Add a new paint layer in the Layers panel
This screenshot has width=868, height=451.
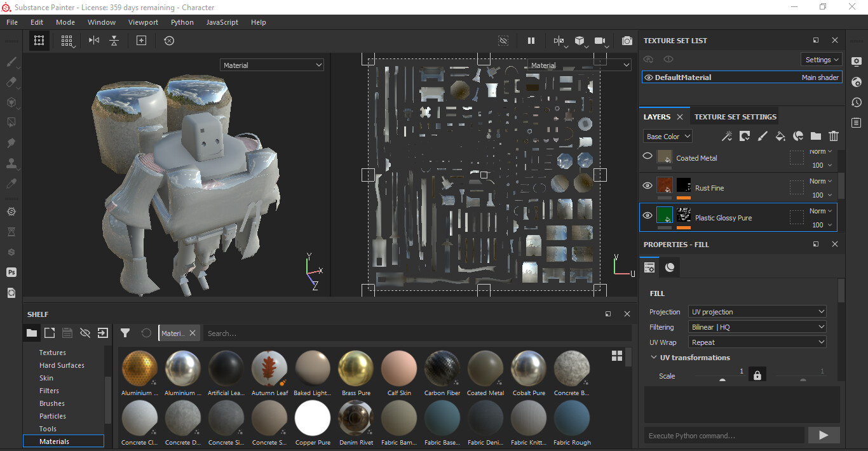(x=763, y=136)
